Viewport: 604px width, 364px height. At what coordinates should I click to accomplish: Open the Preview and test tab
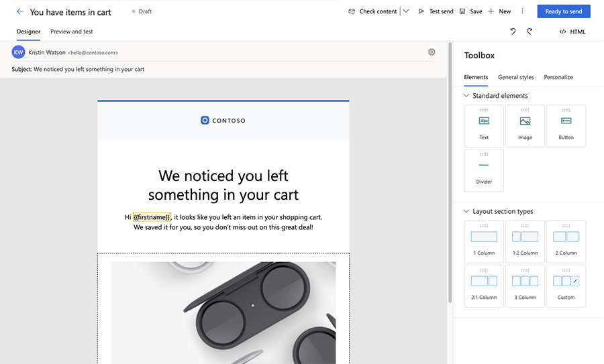point(72,32)
